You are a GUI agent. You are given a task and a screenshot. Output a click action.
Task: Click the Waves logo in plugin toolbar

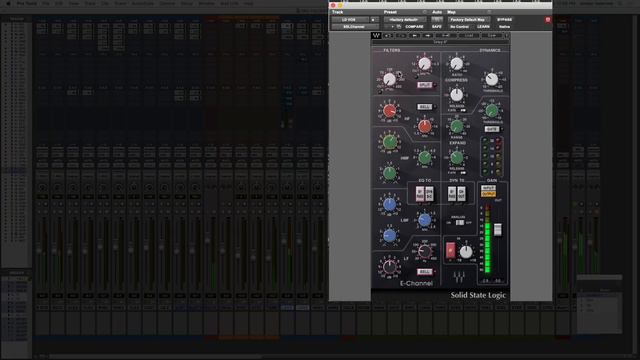coord(376,36)
